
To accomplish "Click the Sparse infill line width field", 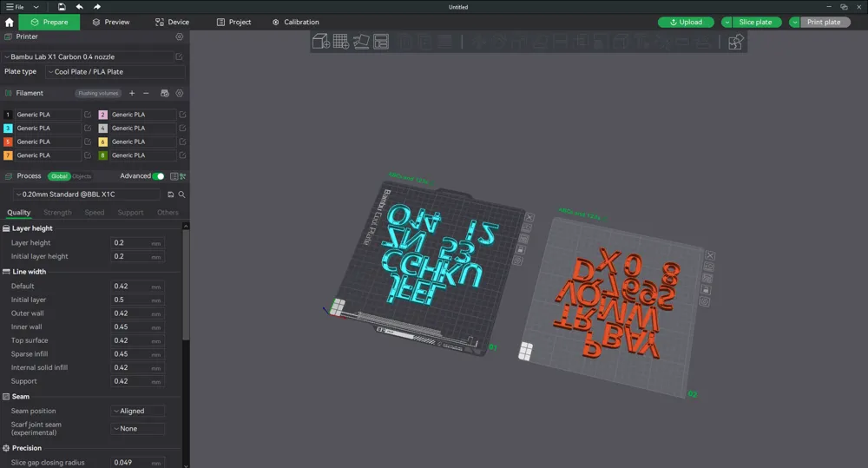I will (x=137, y=354).
